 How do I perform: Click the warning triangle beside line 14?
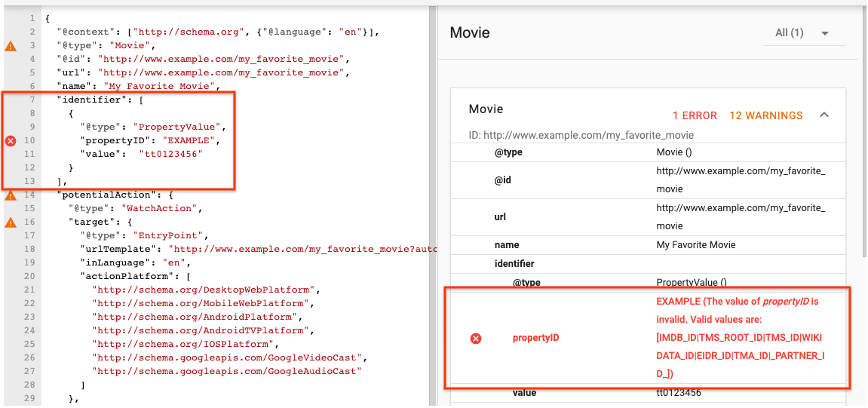(x=11, y=196)
